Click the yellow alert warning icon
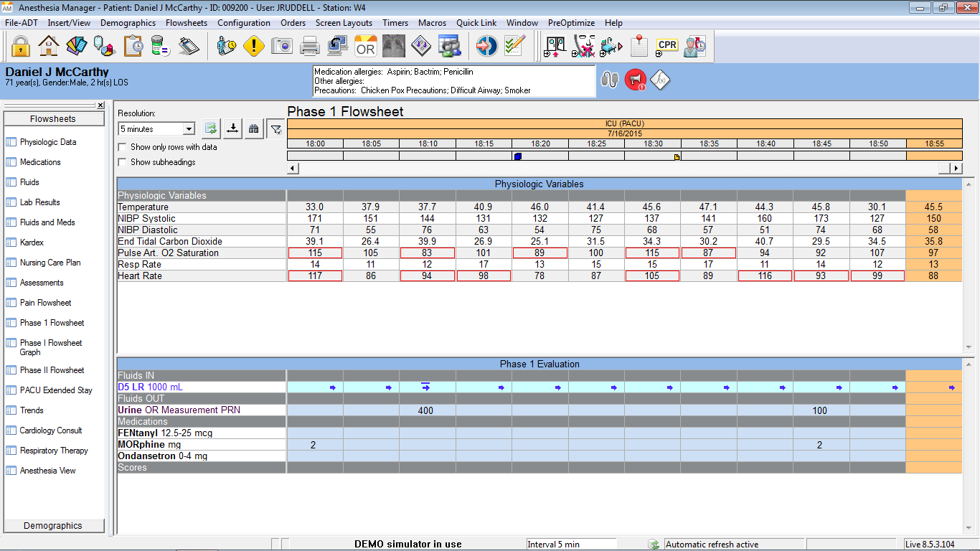The width and height of the screenshot is (980, 551). [253, 45]
